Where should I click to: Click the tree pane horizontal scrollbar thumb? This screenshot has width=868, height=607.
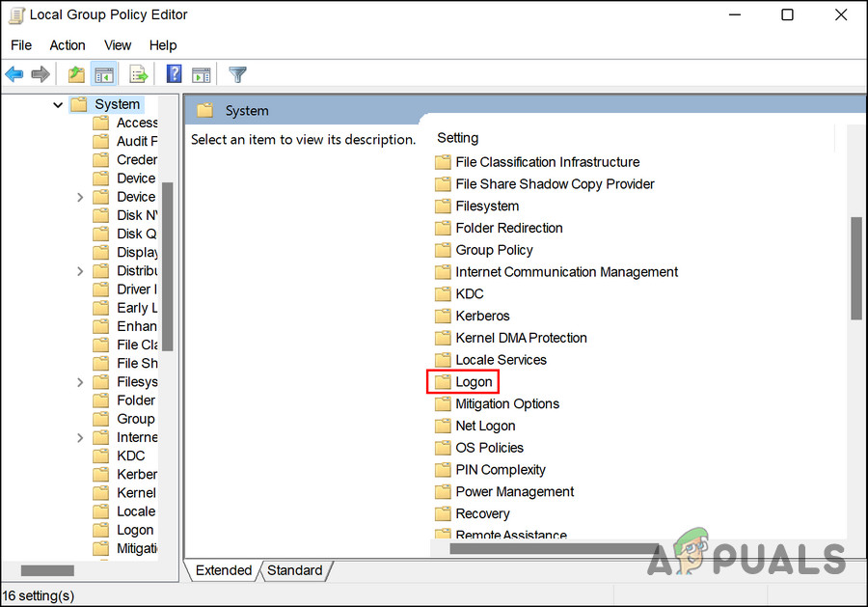(47, 570)
